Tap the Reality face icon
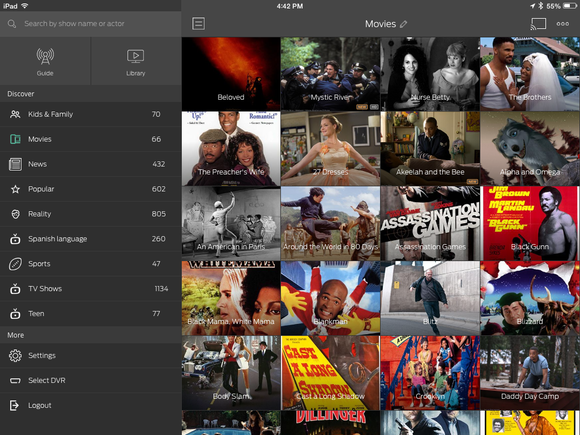The height and width of the screenshot is (435, 580). click(15, 214)
